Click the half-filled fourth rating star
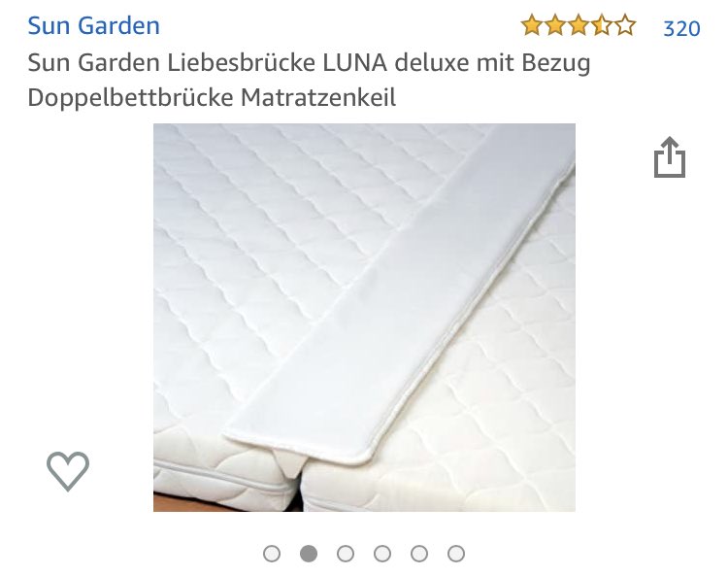 point(602,25)
